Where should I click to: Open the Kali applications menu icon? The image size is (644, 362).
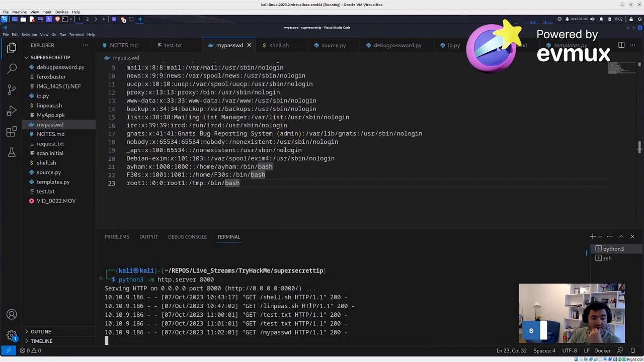click(4, 19)
